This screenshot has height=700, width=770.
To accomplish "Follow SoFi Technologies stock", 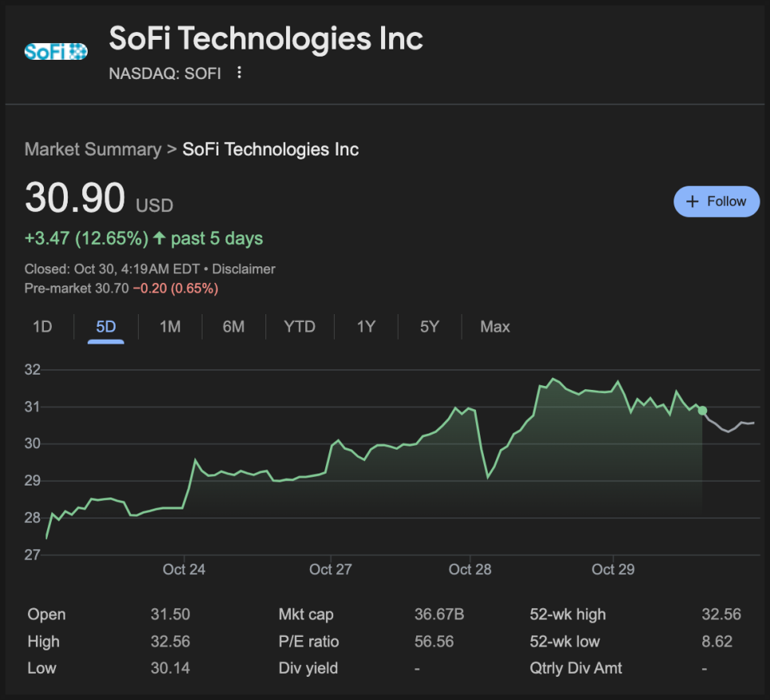I will coord(717,202).
